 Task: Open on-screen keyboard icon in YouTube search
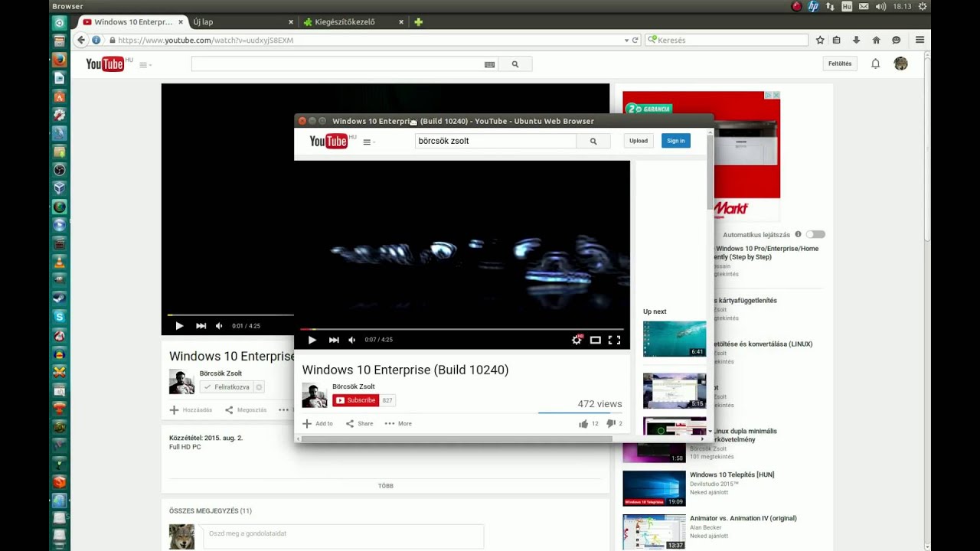click(x=490, y=64)
